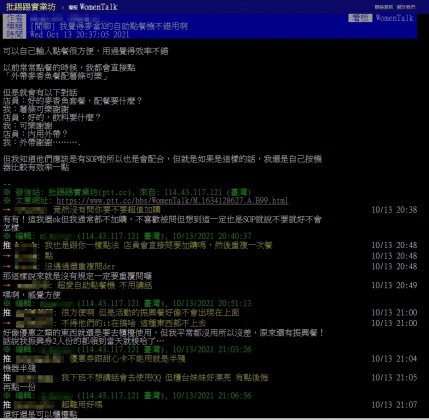Click the author reply 再點一份
429x420 pixels.
[19, 387]
